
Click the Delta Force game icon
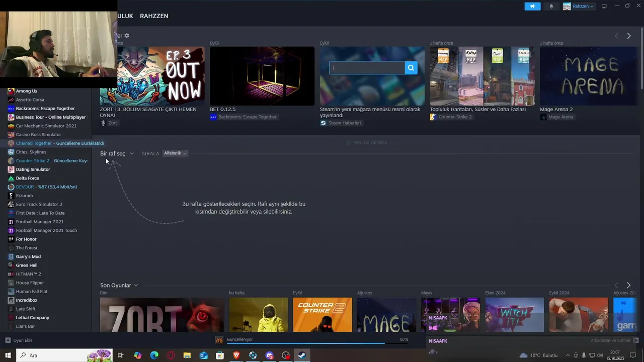click(x=11, y=178)
